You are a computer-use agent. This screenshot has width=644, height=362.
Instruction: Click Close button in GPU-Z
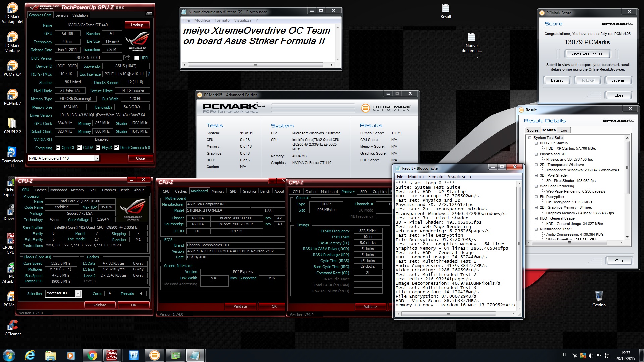(x=140, y=158)
